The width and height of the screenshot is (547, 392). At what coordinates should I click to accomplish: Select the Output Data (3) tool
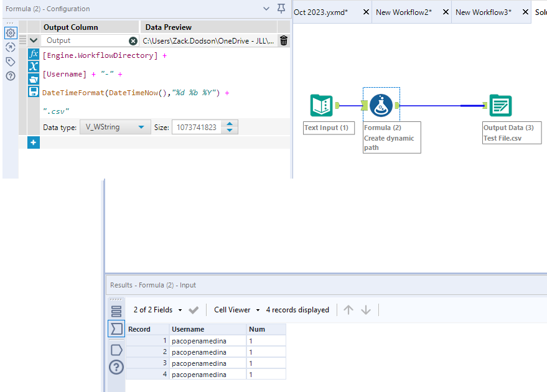[500, 105]
